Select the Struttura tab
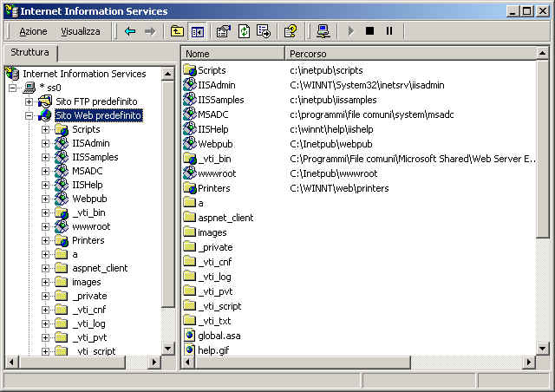The height and width of the screenshot is (392, 555). click(30, 52)
